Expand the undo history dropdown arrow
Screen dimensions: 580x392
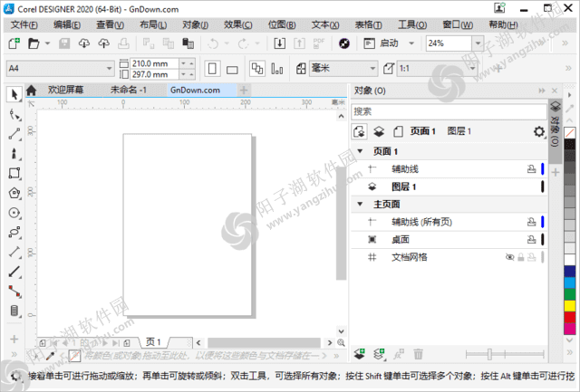click(x=227, y=43)
